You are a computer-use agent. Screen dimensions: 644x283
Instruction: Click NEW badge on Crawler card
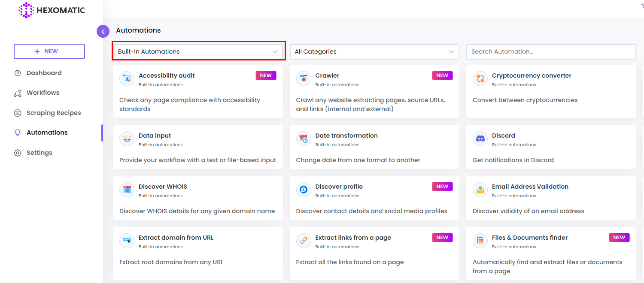[442, 75]
